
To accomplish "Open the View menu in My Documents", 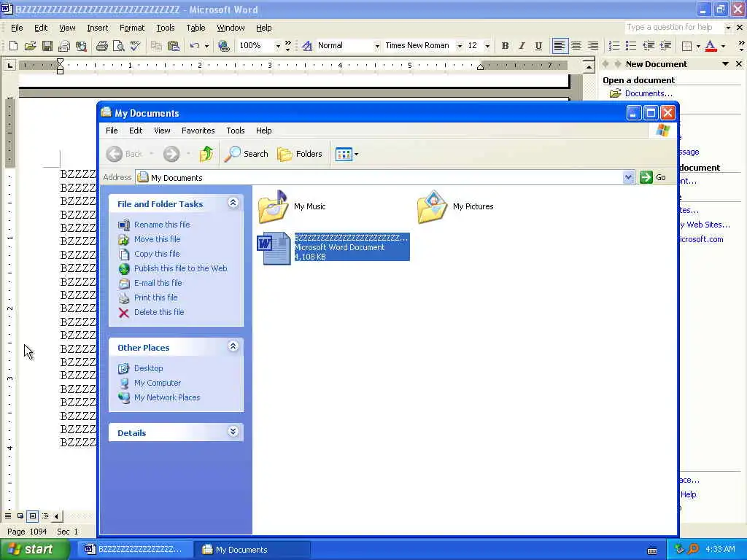I will 162,131.
